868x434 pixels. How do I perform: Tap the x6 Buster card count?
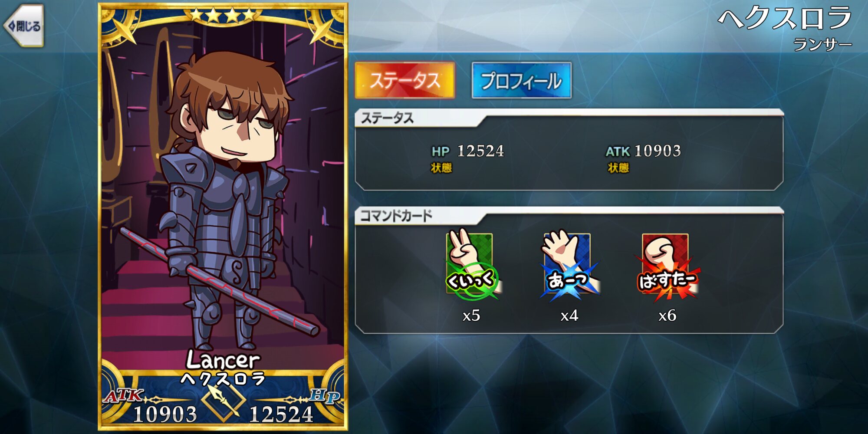pyautogui.click(x=667, y=316)
